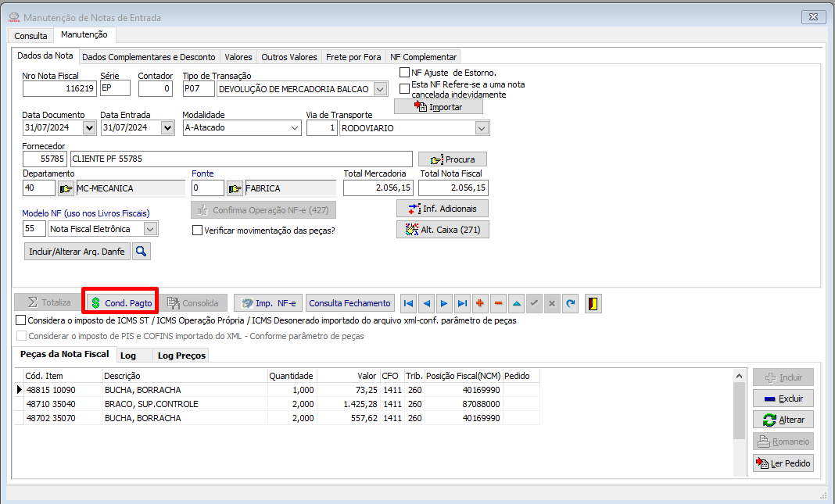Viewport: 835px width, 504px height.
Task: Toggle Considerar imposto de PIS e COFINS checkbox
Action: tap(21, 336)
